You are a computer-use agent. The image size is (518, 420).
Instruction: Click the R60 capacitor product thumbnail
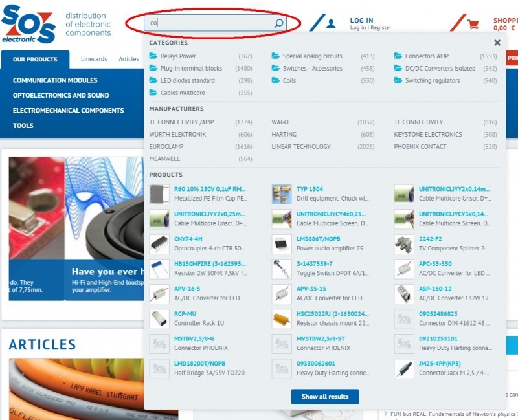point(159,194)
